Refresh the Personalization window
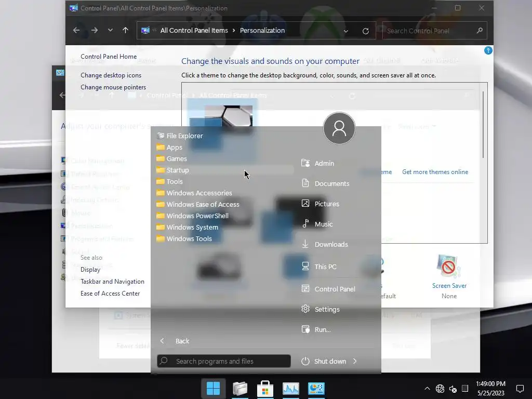532x399 pixels. click(x=365, y=31)
